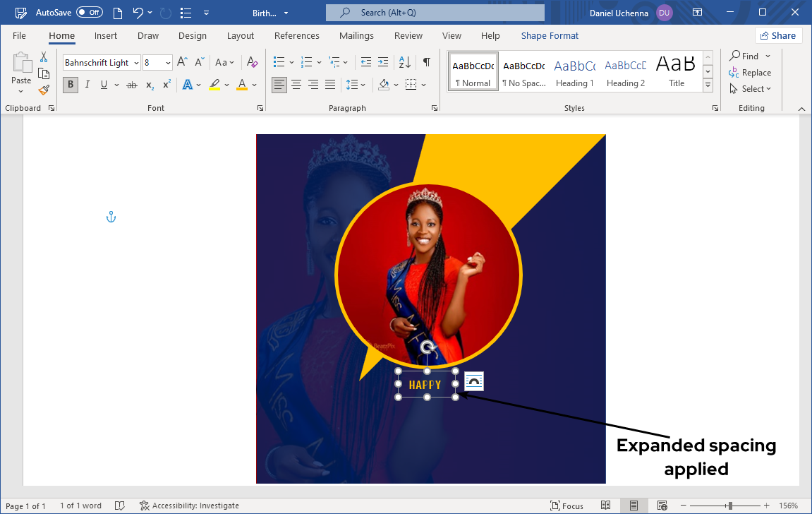The image size is (812, 514).
Task: Click Accessibility: Investigate in status bar
Action: [189, 506]
